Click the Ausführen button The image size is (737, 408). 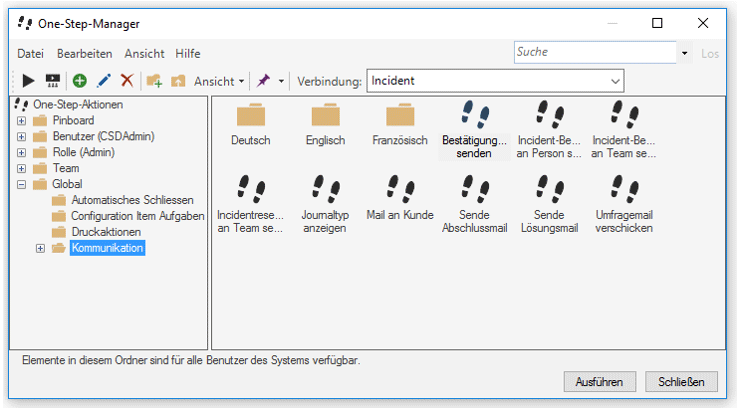(600, 382)
